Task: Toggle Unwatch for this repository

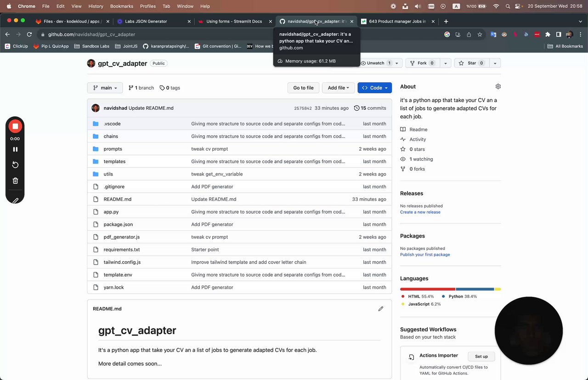Action: [x=375, y=63]
